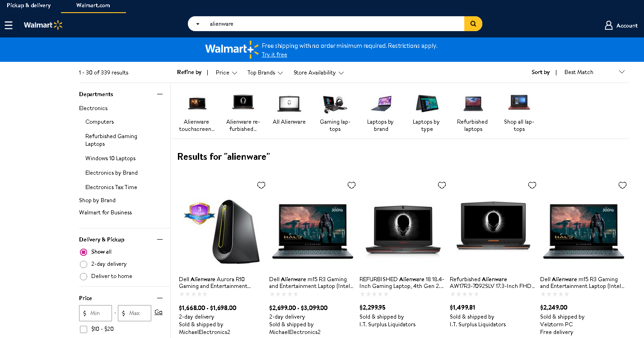Viewport: 644px width, 338px height.
Task: Switch to the Pickup & delivery tab
Action: pos(29,5)
